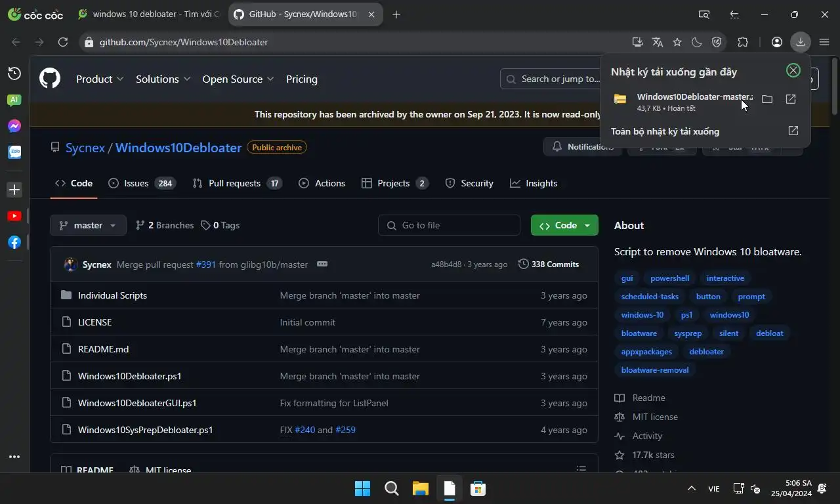
Task: Open the full download history link
Action: pyautogui.click(x=665, y=131)
